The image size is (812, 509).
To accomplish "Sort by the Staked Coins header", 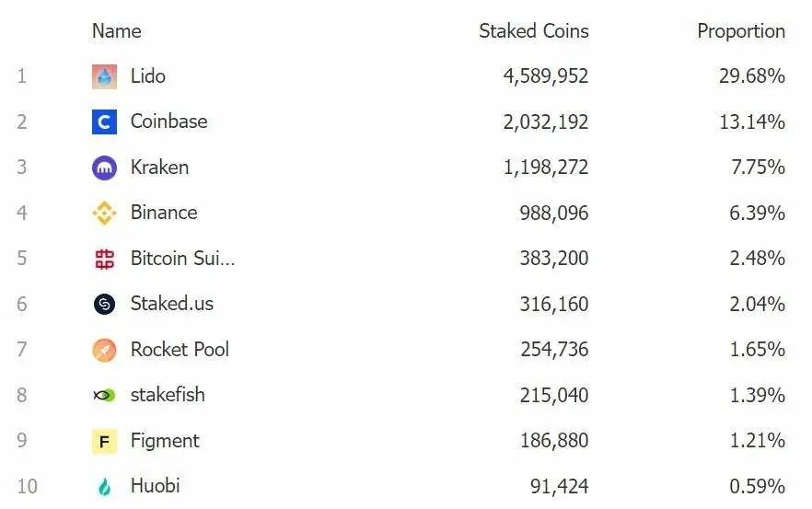I will (x=533, y=31).
